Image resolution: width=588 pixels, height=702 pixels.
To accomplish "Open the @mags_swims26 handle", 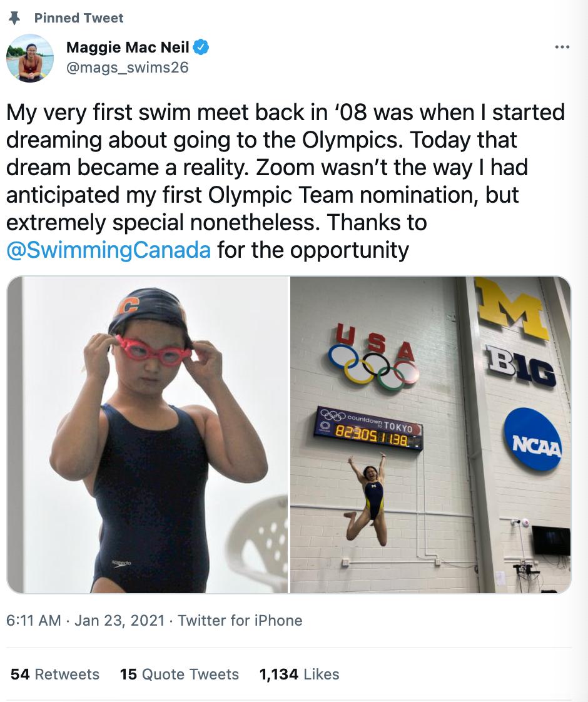I will coord(128,67).
